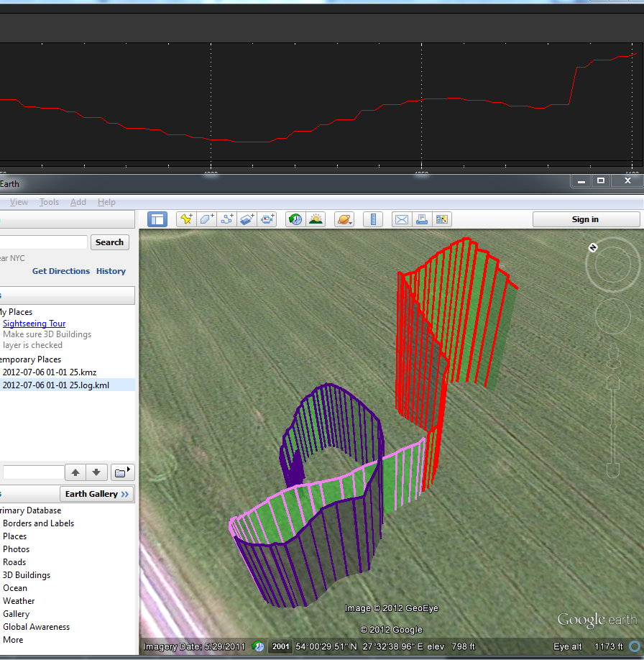Open the folder dropdown in Places panel

pos(124,472)
